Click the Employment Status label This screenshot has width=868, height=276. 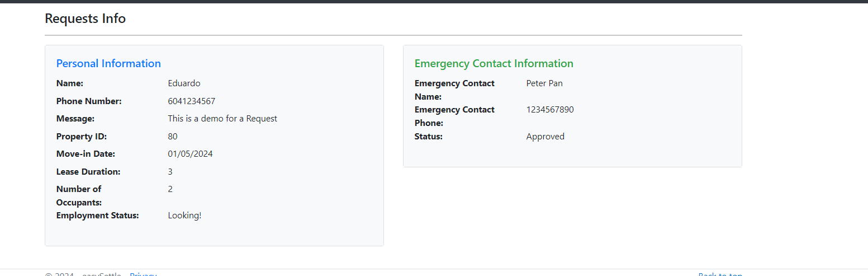click(97, 216)
